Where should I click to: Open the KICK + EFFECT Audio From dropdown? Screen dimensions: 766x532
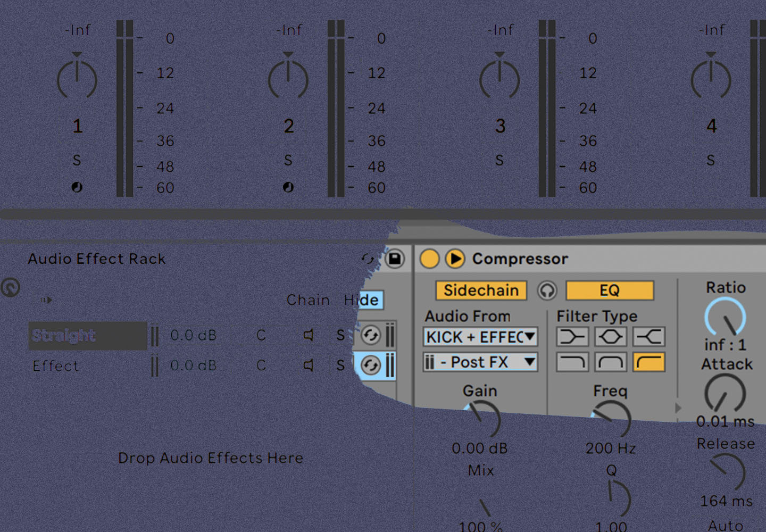[x=480, y=337]
